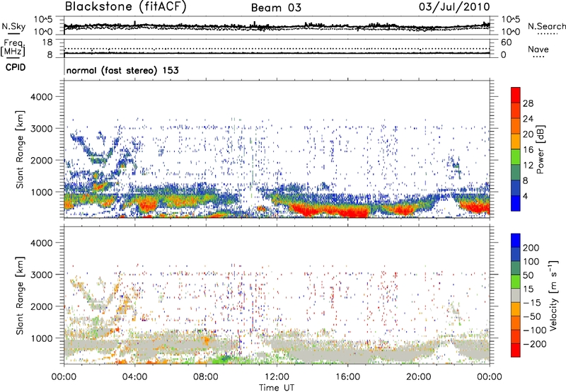Screen dimensions: 566x392
Task: Click the '20:00' time axis tick label
Action: point(419,377)
